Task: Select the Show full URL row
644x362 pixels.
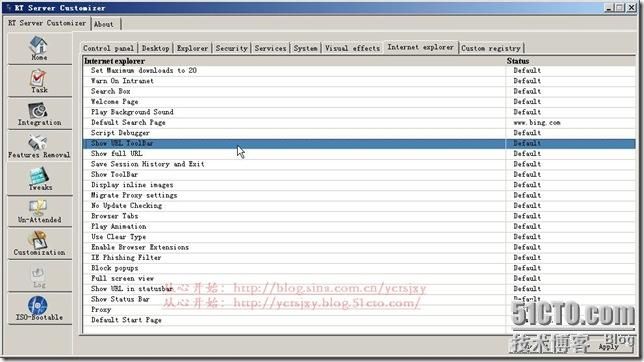Action: click(359, 154)
